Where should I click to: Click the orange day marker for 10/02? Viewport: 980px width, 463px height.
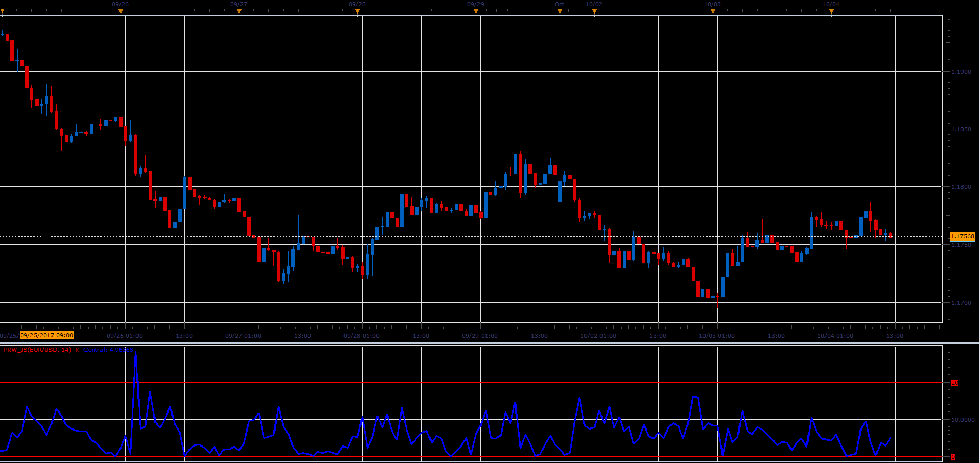pyautogui.click(x=594, y=11)
